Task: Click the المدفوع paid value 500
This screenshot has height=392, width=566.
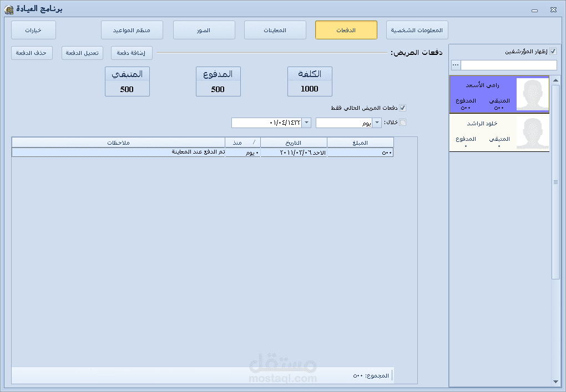Action: [218, 89]
